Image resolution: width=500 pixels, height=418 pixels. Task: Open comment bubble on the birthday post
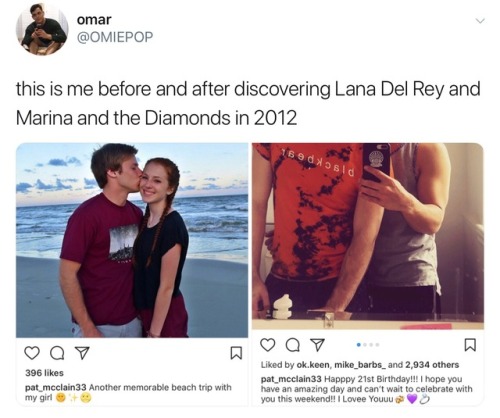(x=292, y=345)
